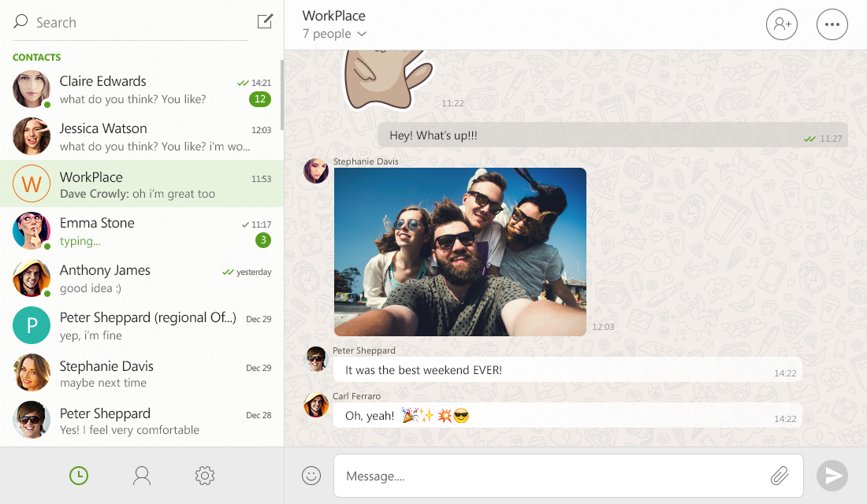Open Jessica Watson conversation
Viewport: 867px width, 504px height.
point(142,137)
